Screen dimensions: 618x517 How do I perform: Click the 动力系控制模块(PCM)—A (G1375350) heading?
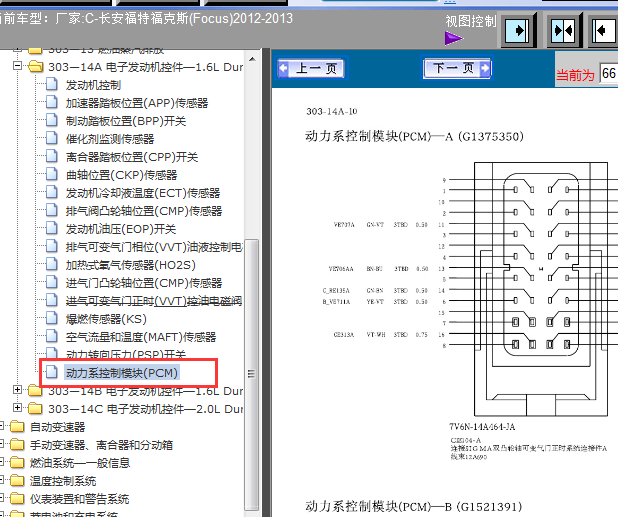(x=414, y=136)
